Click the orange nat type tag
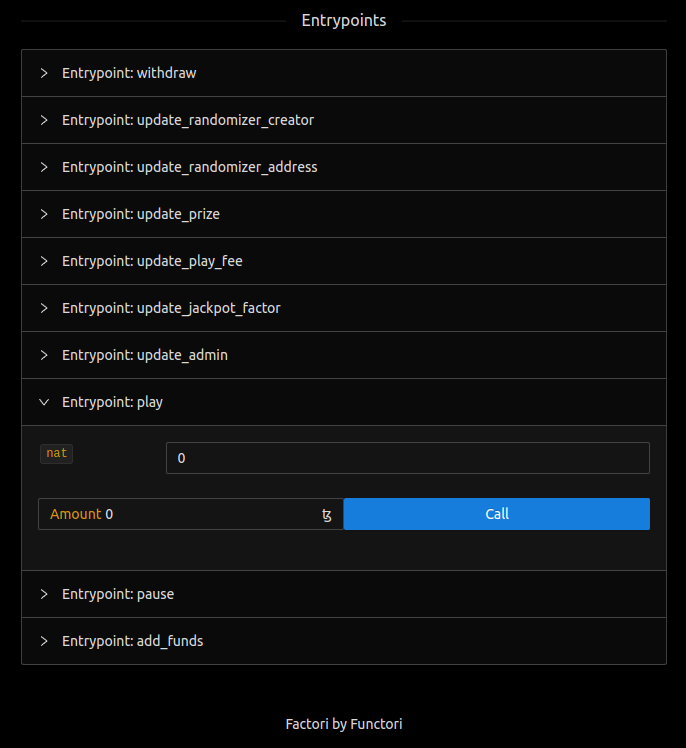 click(57, 454)
